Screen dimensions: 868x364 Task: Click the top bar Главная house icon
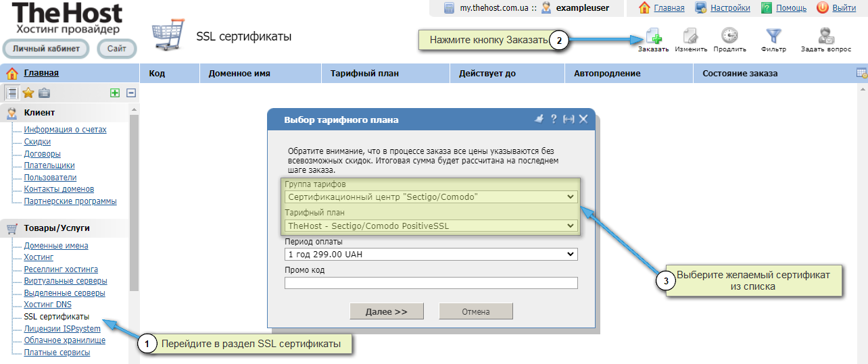[644, 8]
